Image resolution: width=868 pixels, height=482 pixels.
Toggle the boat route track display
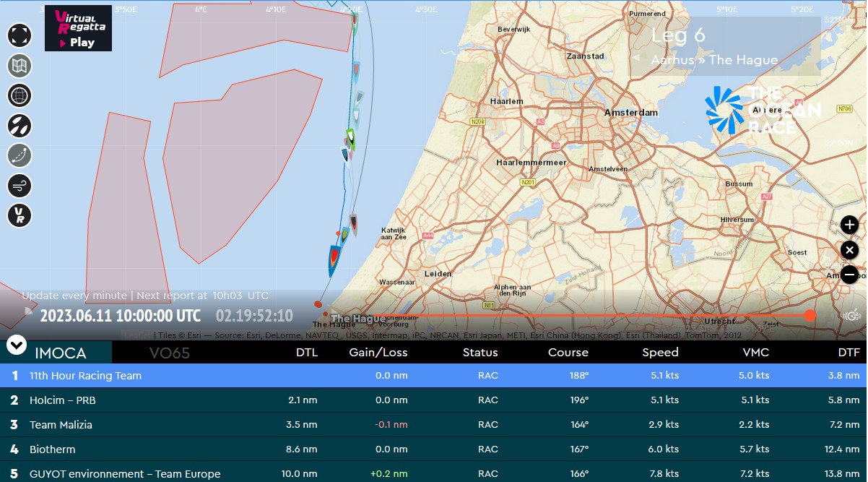19,155
